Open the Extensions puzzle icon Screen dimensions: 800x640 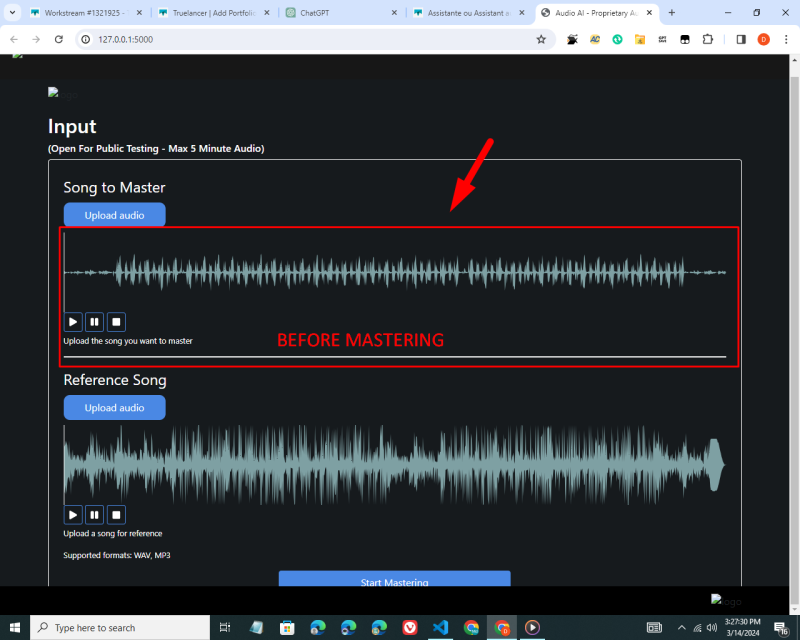tap(708, 39)
